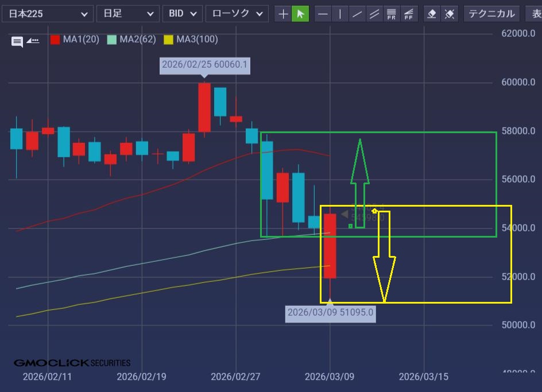Viewport: 542px width, 392px height.
Task: Activate the green arrow pointer tool
Action: tap(300, 14)
